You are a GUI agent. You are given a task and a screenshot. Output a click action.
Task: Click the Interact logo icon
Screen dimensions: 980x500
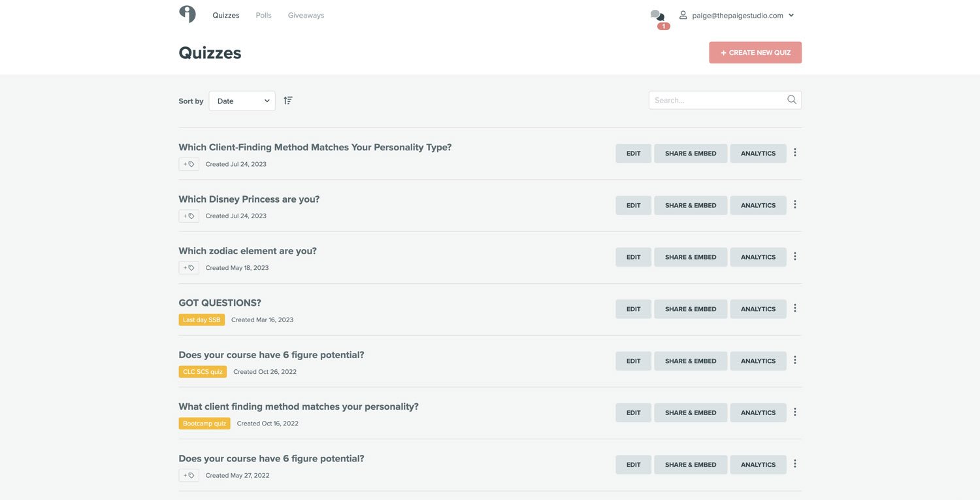point(188,14)
